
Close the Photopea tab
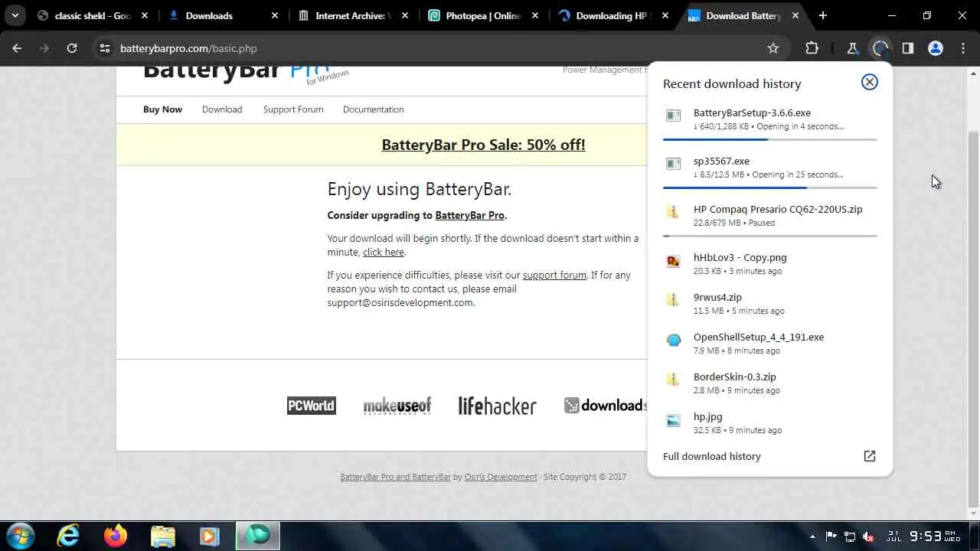pyautogui.click(x=537, y=15)
